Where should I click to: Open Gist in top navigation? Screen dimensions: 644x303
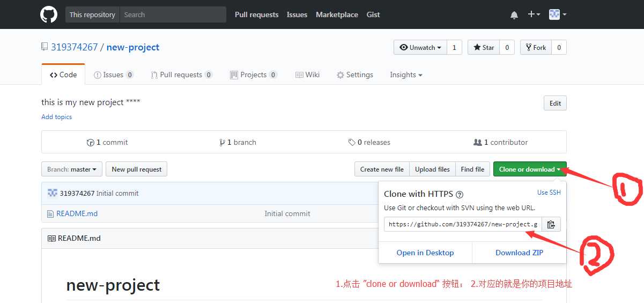point(373,14)
